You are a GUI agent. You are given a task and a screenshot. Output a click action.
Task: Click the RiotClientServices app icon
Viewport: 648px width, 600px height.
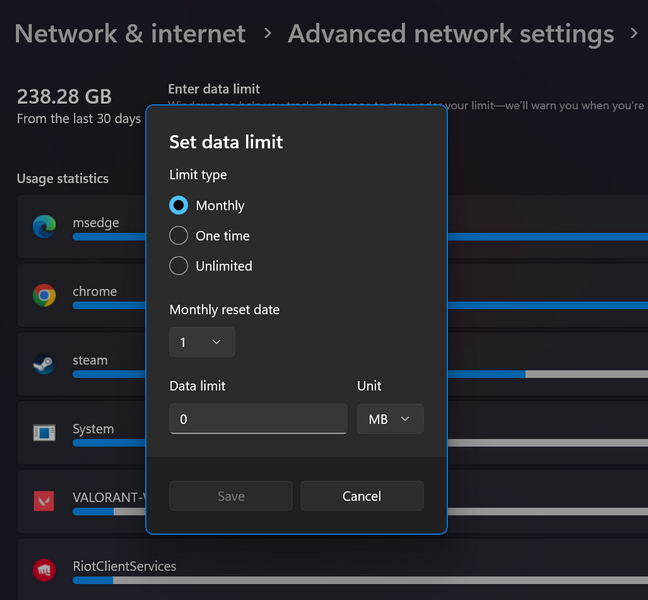pos(44,570)
